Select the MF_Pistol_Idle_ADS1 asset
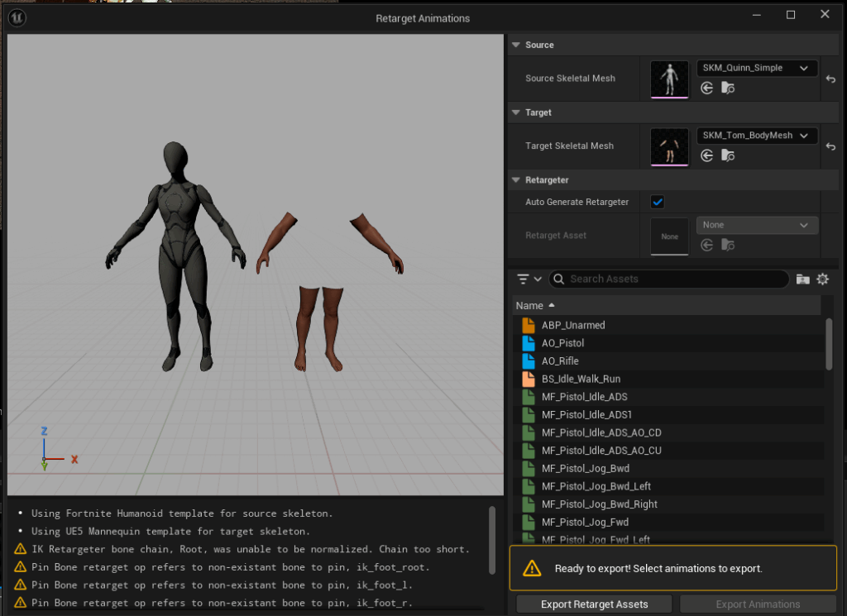Image resolution: width=847 pixels, height=616 pixels. tap(668, 414)
